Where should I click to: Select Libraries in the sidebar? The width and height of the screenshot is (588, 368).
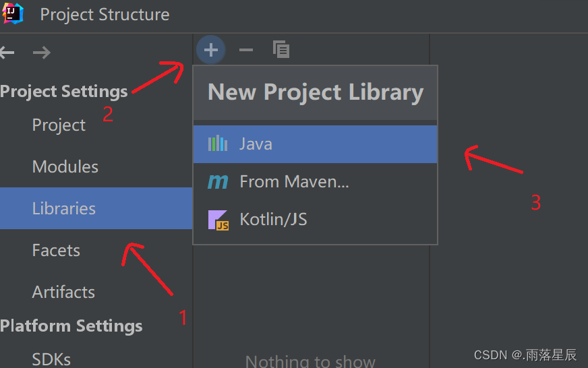pos(96,208)
